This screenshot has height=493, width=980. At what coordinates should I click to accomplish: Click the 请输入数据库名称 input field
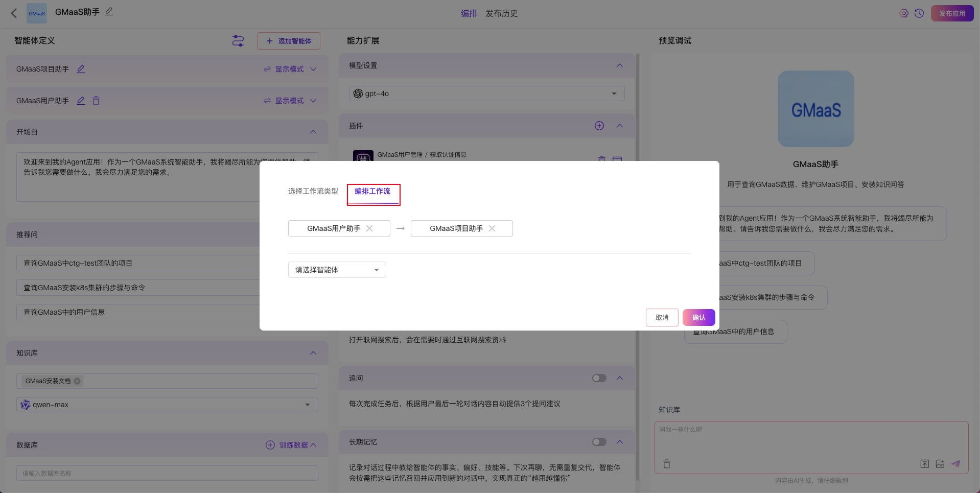pyautogui.click(x=167, y=473)
